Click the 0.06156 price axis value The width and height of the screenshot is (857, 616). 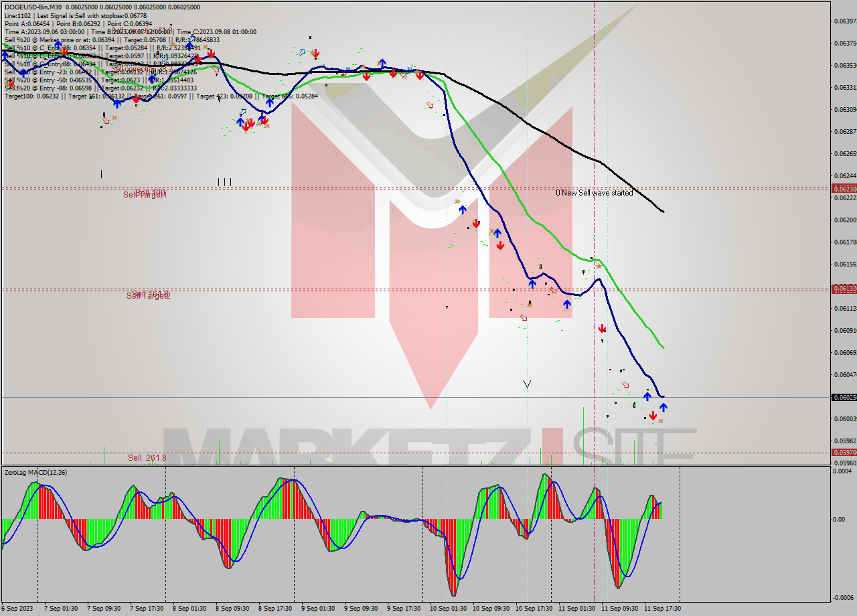click(x=845, y=264)
